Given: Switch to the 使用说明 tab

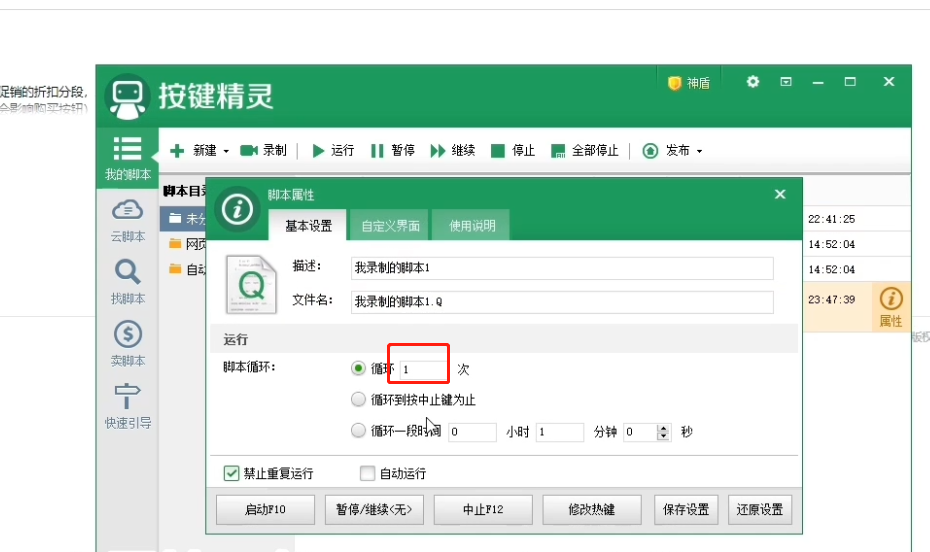Looking at the screenshot, I should pyautogui.click(x=472, y=225).
